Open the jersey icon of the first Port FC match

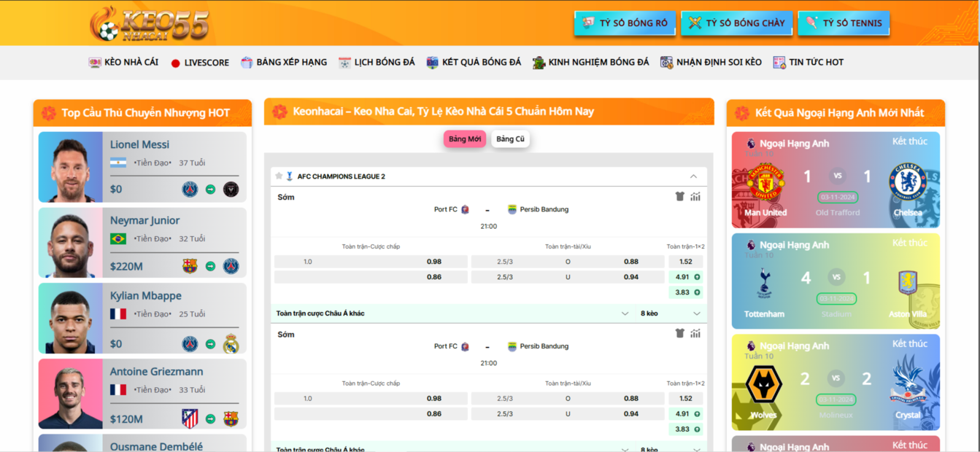tap(680, 196)
